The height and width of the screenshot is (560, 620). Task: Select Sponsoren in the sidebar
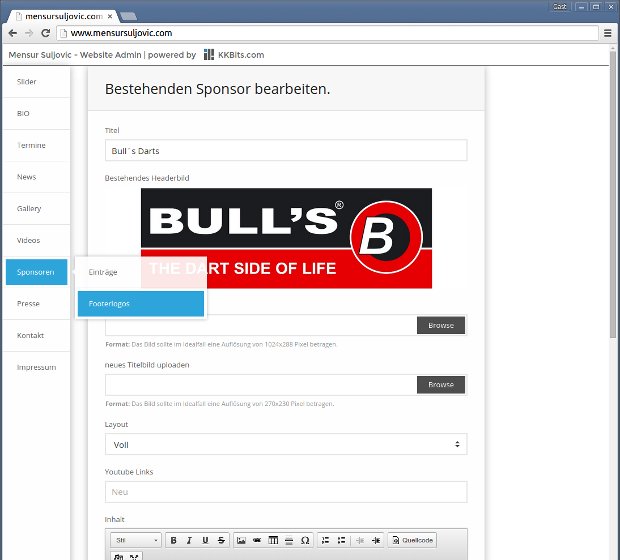36,272
